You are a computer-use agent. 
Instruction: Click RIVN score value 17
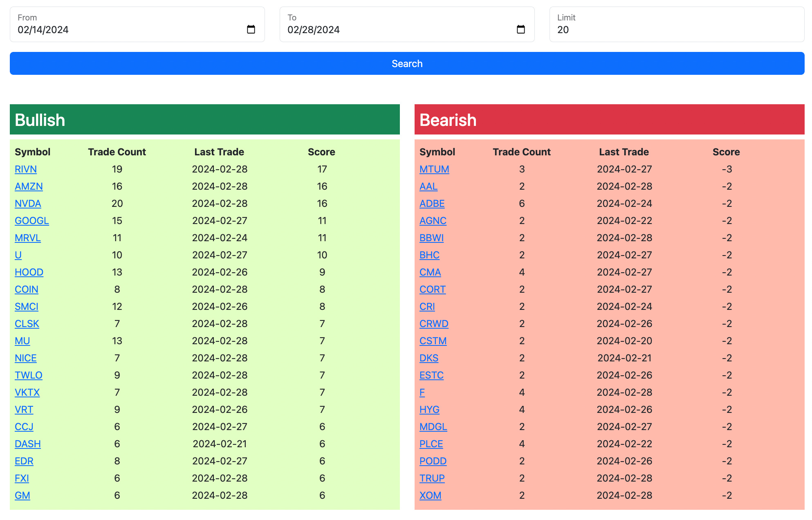322,169
